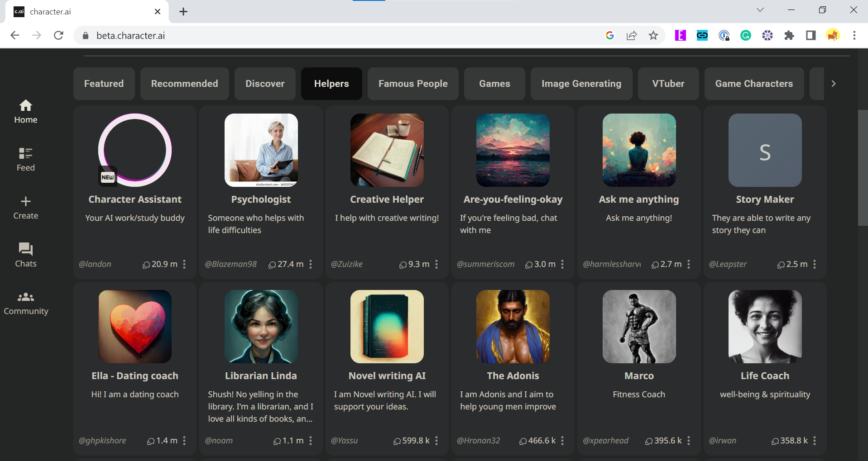This screenshot has width=868, height=461.
Task: Open creator profile @noam
Action: tap(219, 441)
